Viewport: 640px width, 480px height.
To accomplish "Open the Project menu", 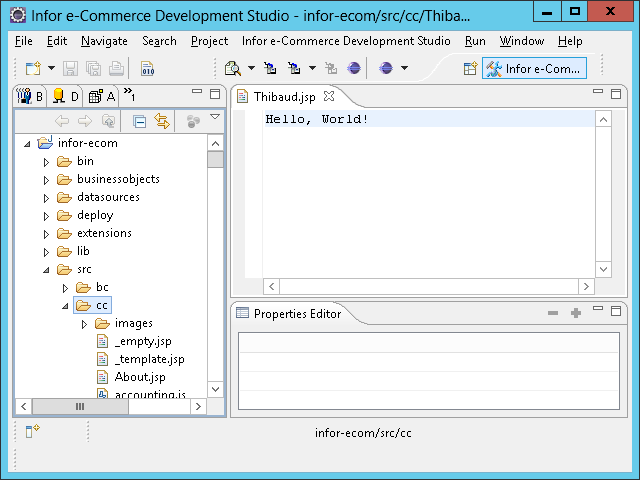I will coord(209,41).
